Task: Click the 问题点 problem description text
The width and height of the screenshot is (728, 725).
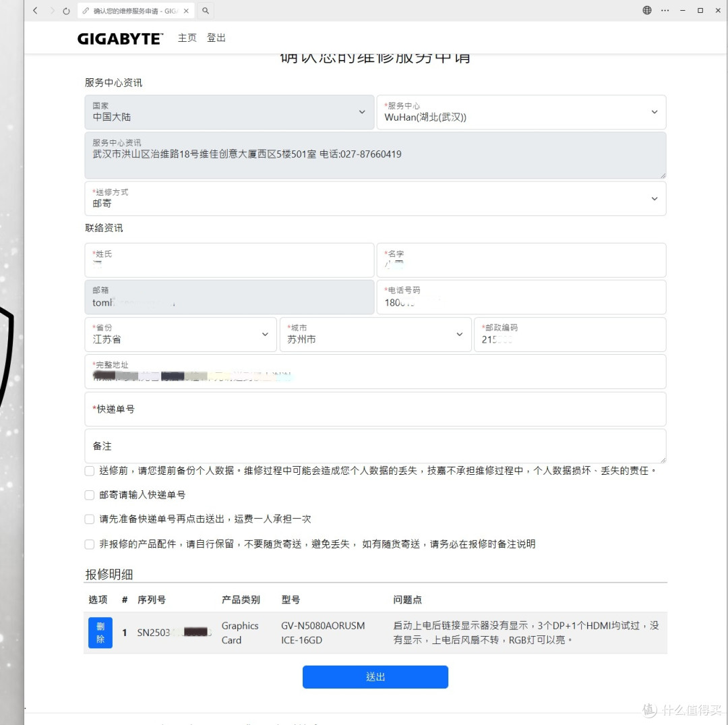Action: point(526,633)
